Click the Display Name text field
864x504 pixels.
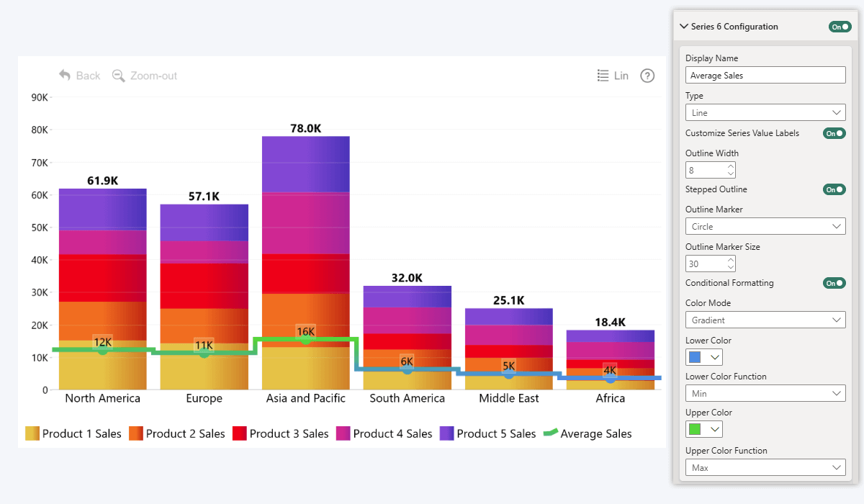click(765, 75)
